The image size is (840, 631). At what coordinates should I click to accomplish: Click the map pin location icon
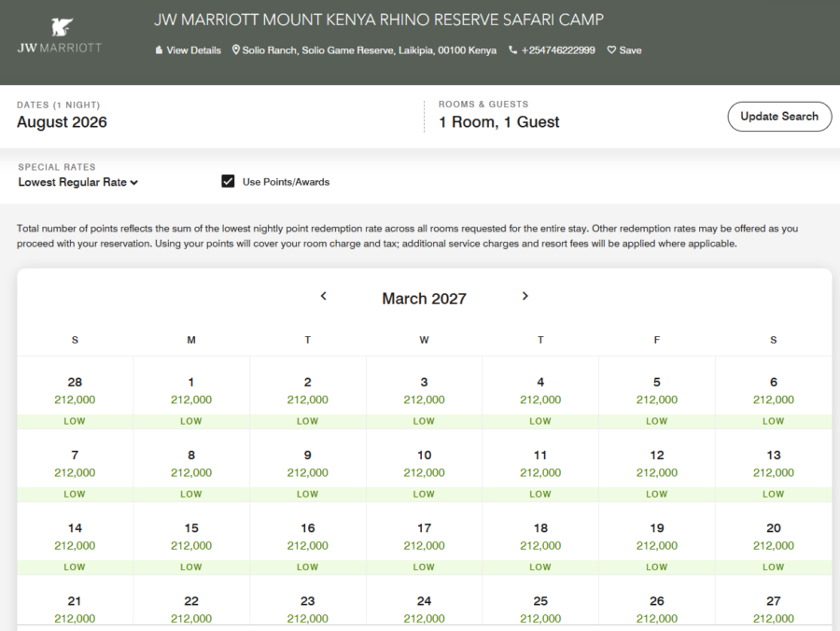point(236,49)
